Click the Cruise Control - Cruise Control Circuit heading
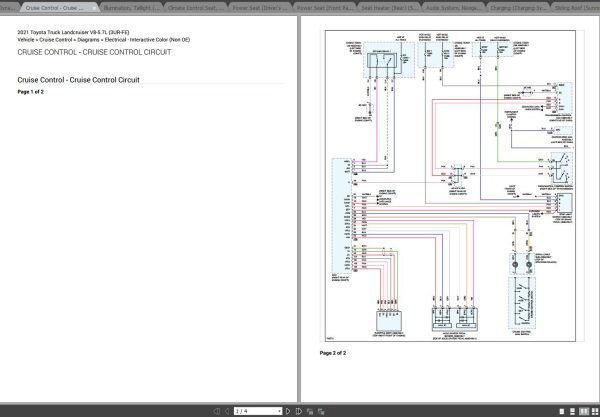This screenshot has height=417, width=600. (x=78, y=79)
